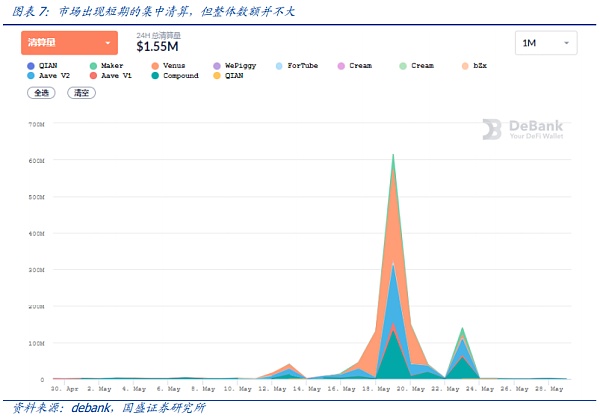Click the Aave V2 legend dot
Screen dimensions: 600x418
[x=33, y=76]
